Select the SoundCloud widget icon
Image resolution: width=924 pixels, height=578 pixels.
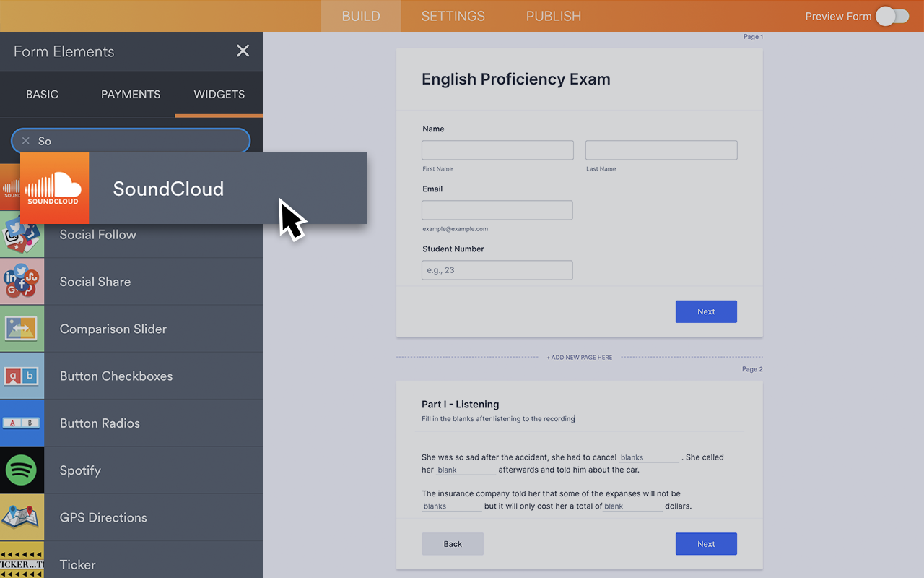pyautogui.click(x=54, y=188)
